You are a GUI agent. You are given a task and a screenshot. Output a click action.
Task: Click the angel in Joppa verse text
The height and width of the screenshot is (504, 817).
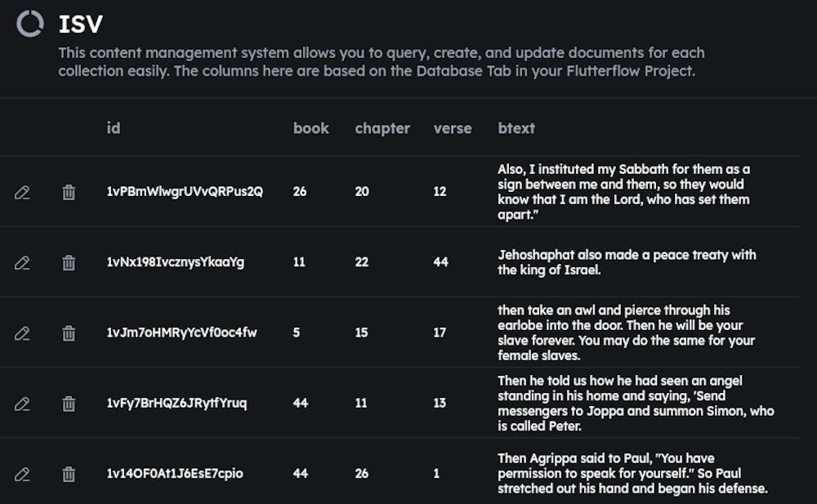(x=636, y=404)
